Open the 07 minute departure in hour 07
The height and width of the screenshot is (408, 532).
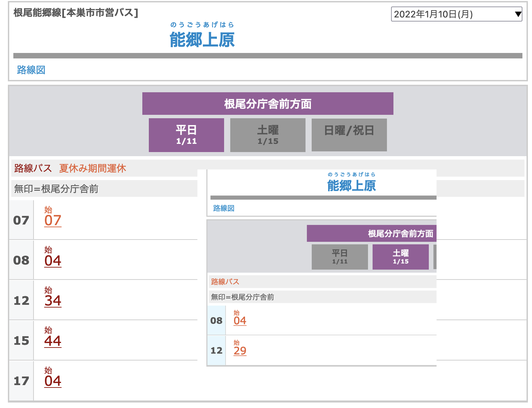coord(53,221)
